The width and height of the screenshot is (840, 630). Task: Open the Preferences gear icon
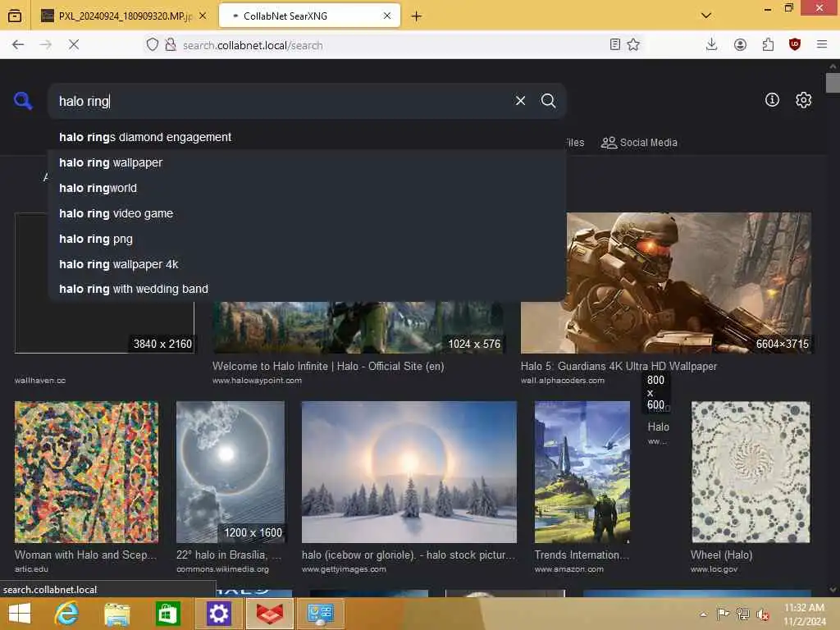click(804, 99)
